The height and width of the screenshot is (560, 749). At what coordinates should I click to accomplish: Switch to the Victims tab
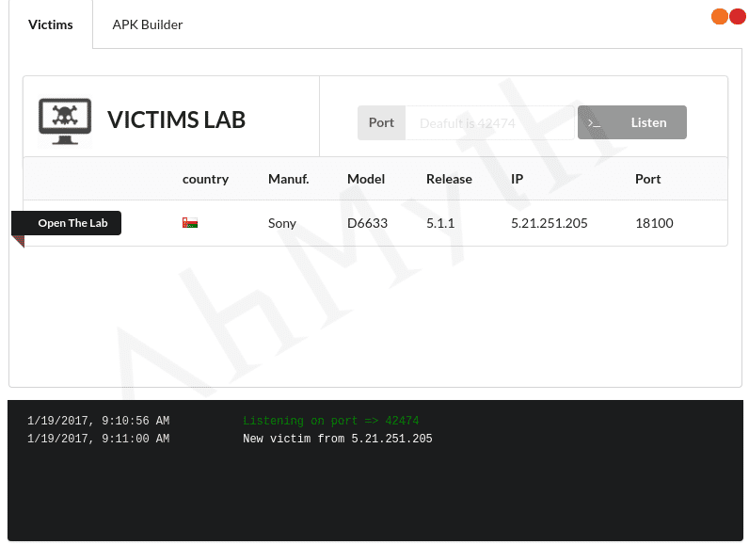point(51,24)
